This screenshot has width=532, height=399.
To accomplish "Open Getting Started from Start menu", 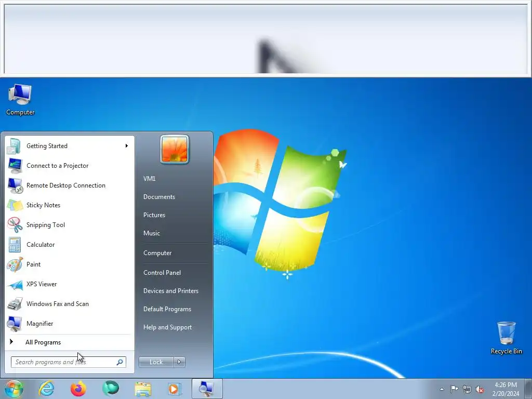I will point(70,146).
